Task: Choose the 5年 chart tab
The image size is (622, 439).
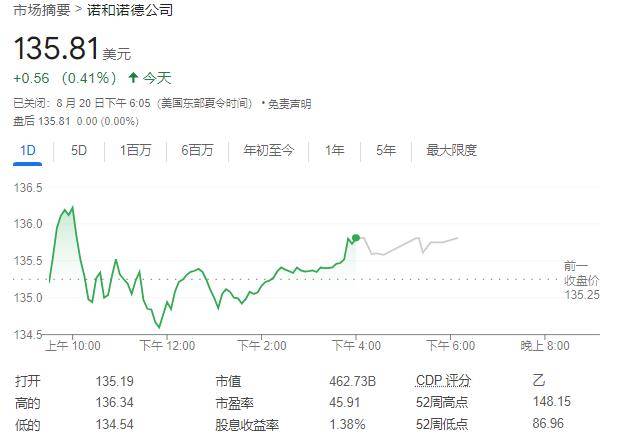Action: tap(386, 150)
